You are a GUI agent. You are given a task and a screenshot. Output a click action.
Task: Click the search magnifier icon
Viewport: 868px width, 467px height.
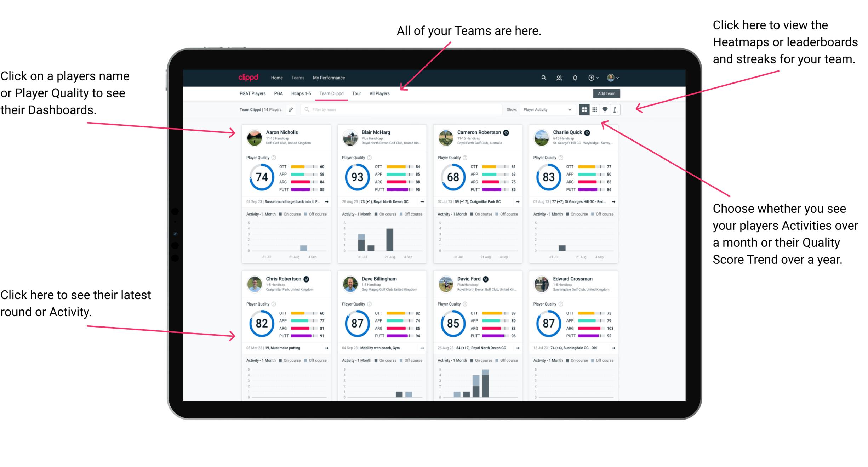(543, 78)
